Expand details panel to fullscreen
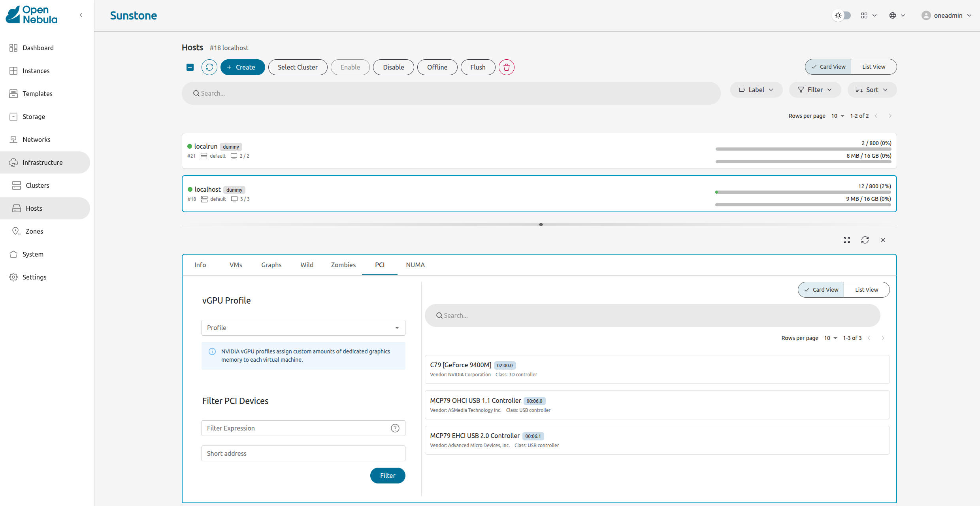 pyautogui.click(x=847, y=240)
